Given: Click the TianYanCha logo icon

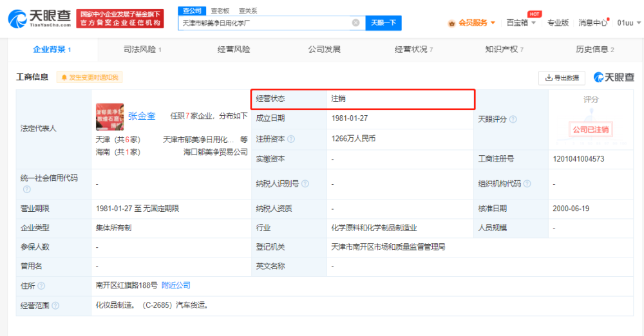Looking at the screenshot, I should click(x=17, y=19).
